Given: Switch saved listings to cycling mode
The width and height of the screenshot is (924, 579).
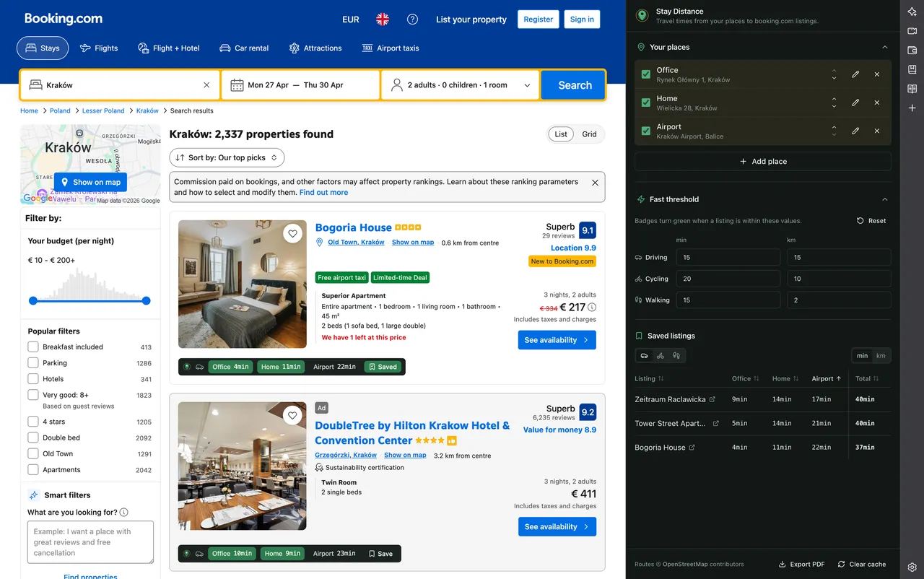Looking at the screenshot, I should pyautogui.click(x=661, y=356).
